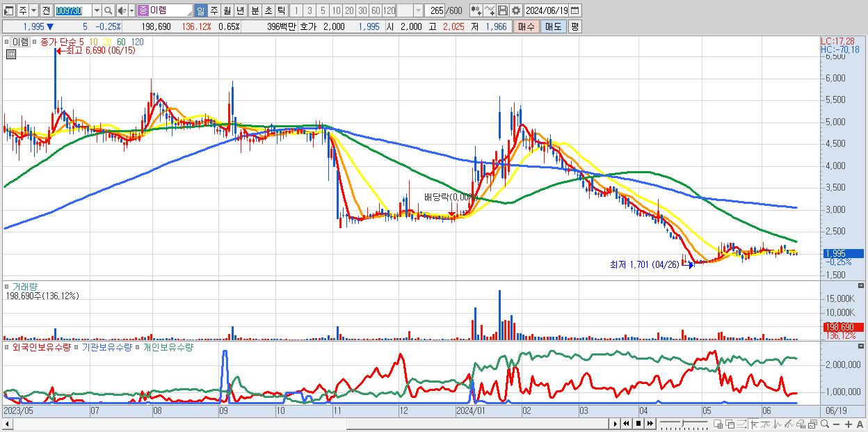Select interval value 30
Screen dimensions: 868x432
pyautogui.click(x=362, y=10)
